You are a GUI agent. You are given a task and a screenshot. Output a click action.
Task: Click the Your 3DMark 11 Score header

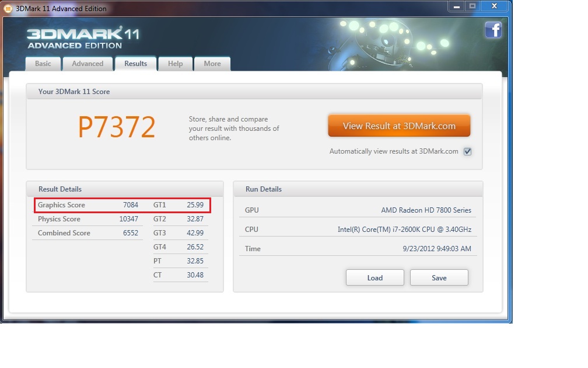coord(254,92)
